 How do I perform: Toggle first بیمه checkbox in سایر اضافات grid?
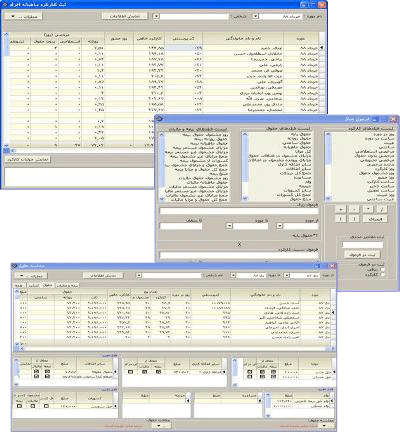click(47, 371)
